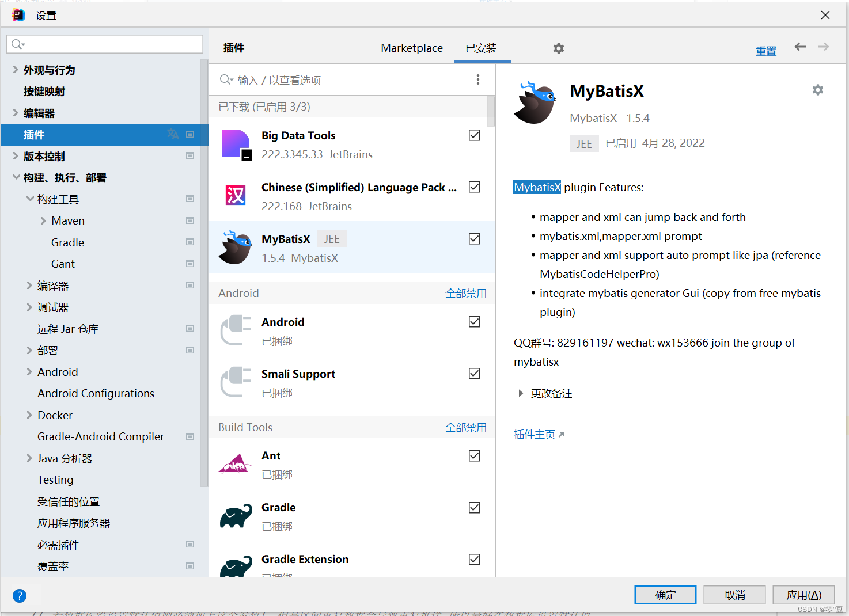Open the MyBatisX detail panel gear menu
The height and width of the screenshot is (616, 849).
(x=817, y=90)
